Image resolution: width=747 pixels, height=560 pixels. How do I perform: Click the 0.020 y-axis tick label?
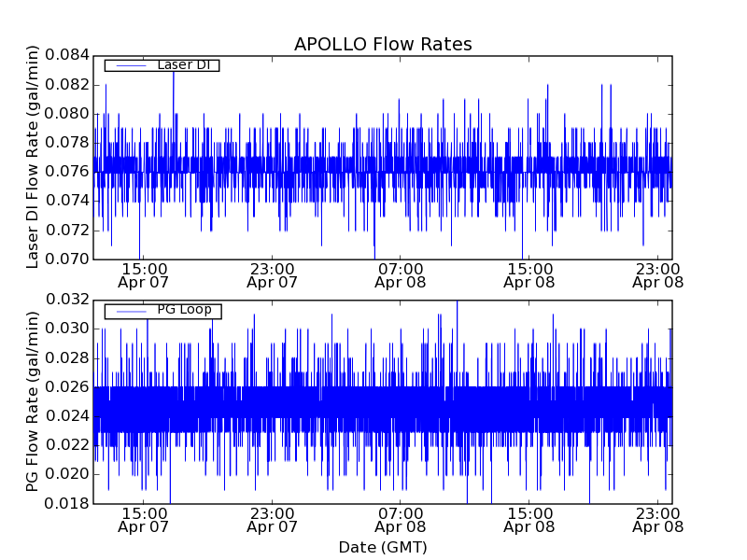[67, 474]
